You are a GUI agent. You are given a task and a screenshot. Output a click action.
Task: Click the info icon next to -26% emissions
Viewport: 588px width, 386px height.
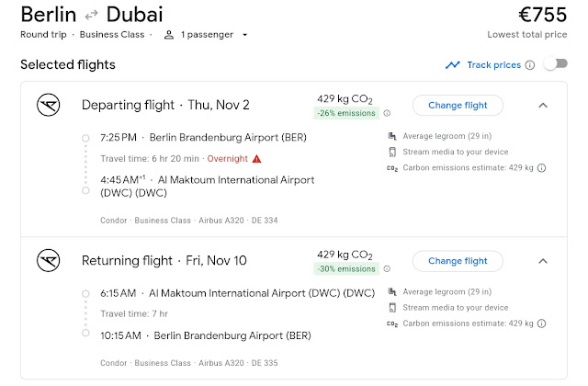coord(387,114)
